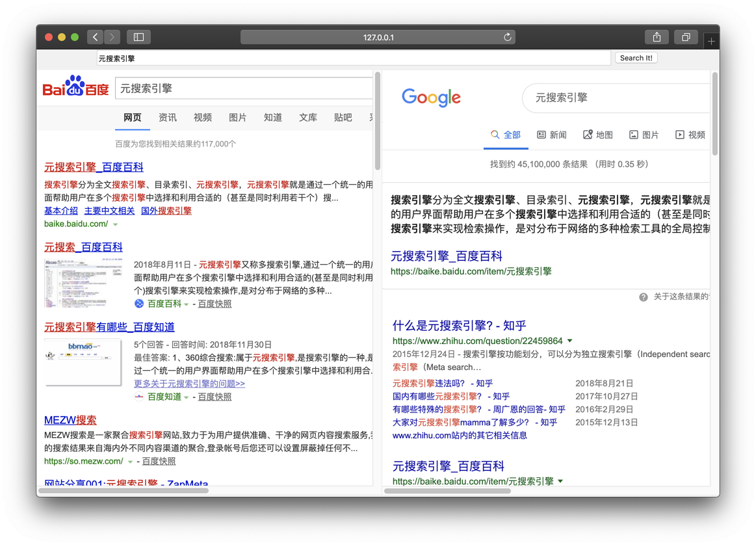Viewport: 756px width, 545px height.
Task: Open dropdown arrow after last baike.baidu.com item URL
Action: (x=560, y=481)
